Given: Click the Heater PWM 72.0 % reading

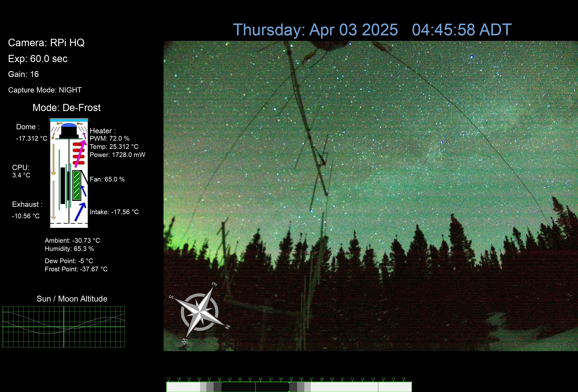Looking at the screenshot, I should tap(109, 138).
